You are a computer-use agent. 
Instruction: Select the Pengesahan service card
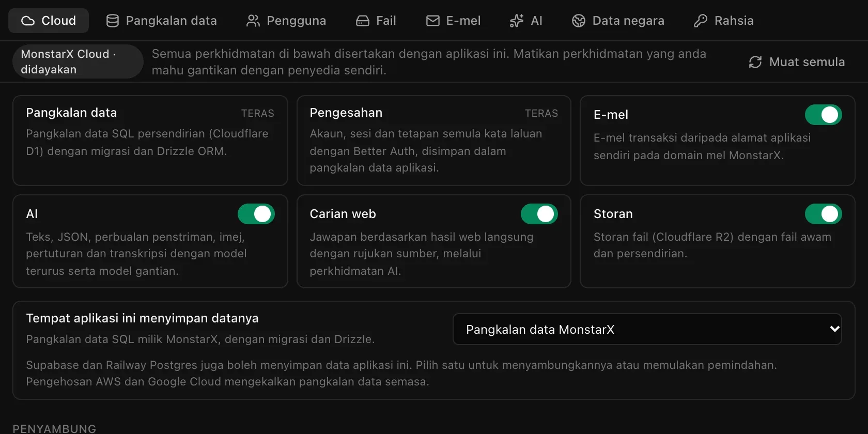(x=434, y=141)
